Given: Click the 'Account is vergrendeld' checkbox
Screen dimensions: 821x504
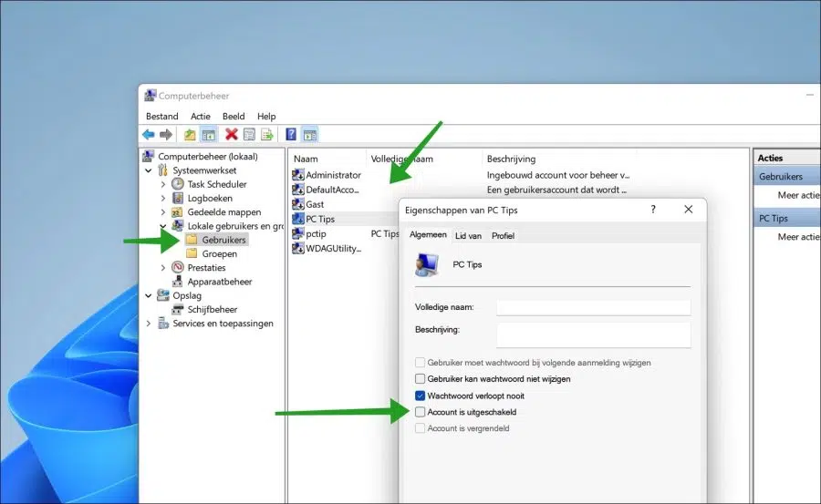Looking at the screenshot, I should coord(420,428).
